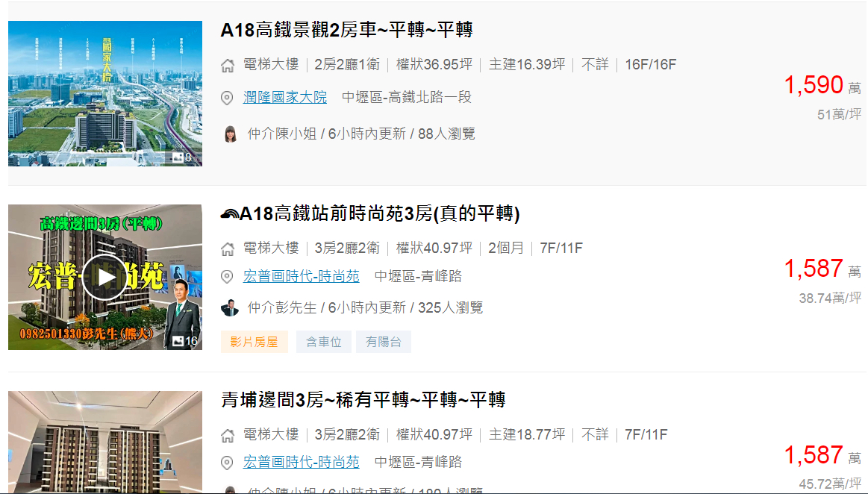868x494 pixels.
Task: Click house icon in 青埔邊間3房 listing
Action: click(x=228, y=436)
